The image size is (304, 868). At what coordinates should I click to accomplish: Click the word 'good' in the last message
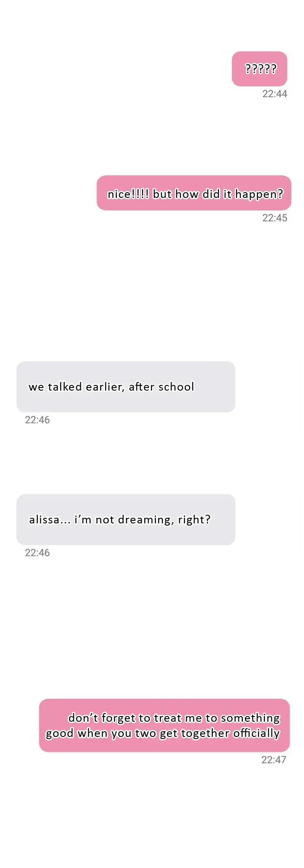59,733
